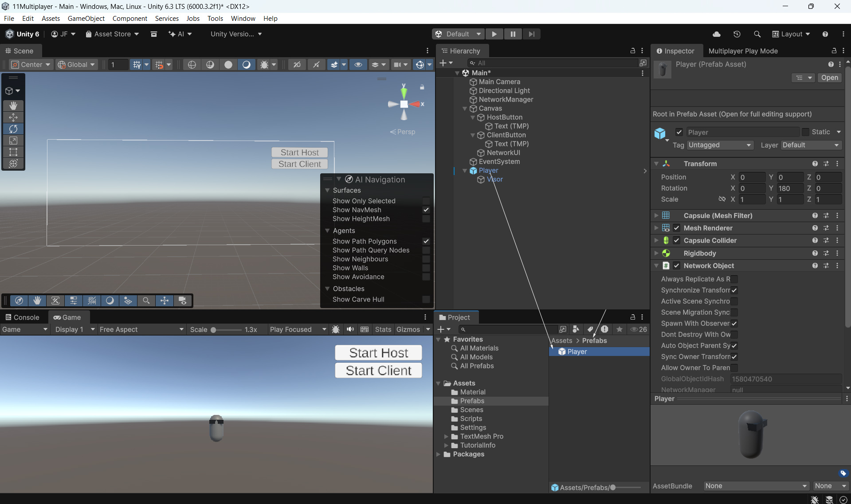Open the Tag dropdown showing Untagged
The height and width of the screenshot is (504, 851).
(x=719, y=145)
